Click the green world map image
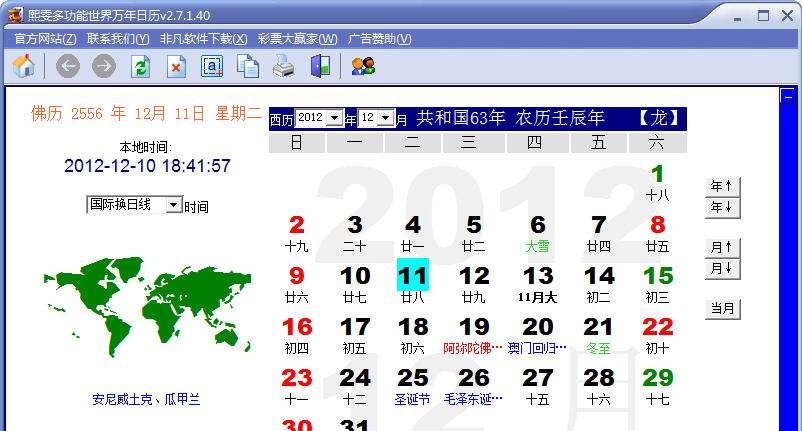This screenshot has height=431, width=802. coord(147,307)
